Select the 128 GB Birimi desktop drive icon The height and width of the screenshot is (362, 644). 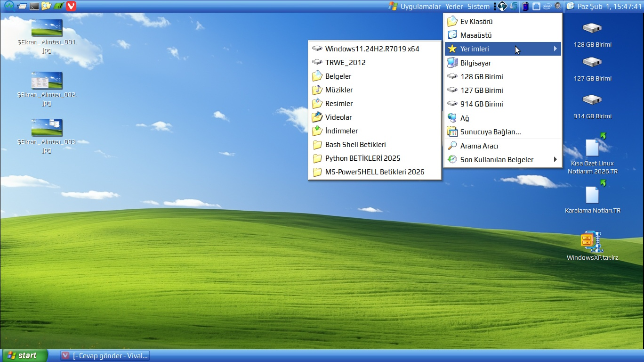[x=592, y=28]
